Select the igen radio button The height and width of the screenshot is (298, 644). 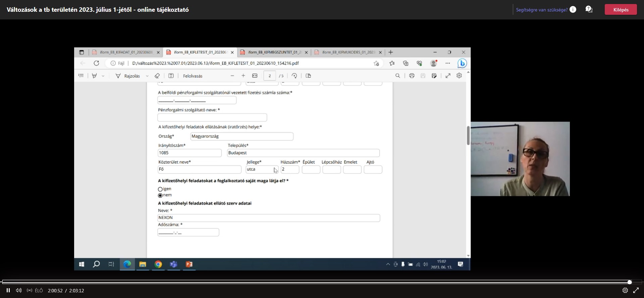pyautogui.click(x=160, y=189)
